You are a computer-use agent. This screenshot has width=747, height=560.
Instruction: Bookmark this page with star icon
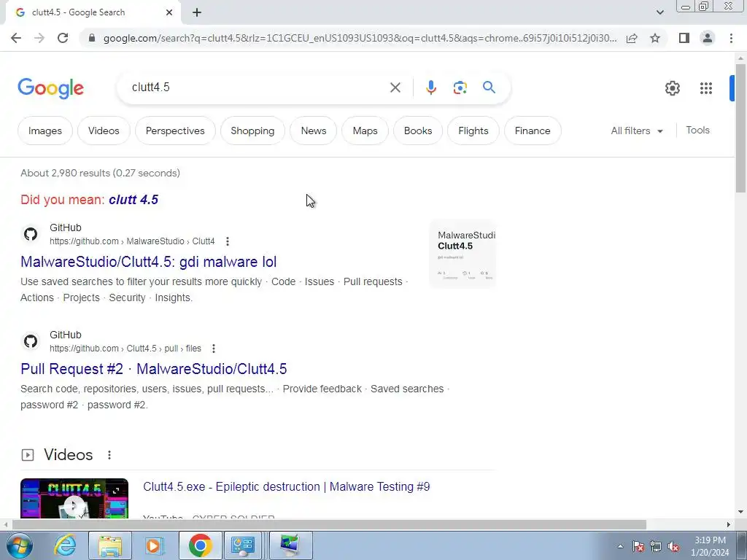pos(655,38)
